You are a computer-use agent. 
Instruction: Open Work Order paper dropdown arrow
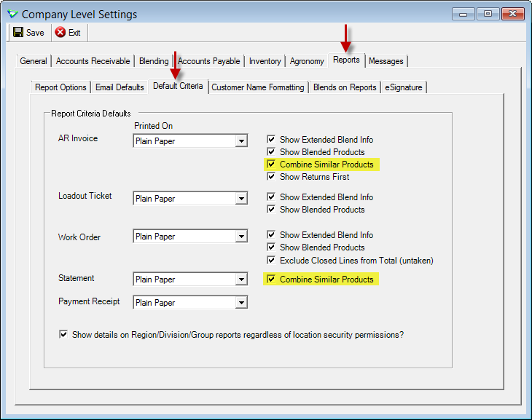coord(241,237)
